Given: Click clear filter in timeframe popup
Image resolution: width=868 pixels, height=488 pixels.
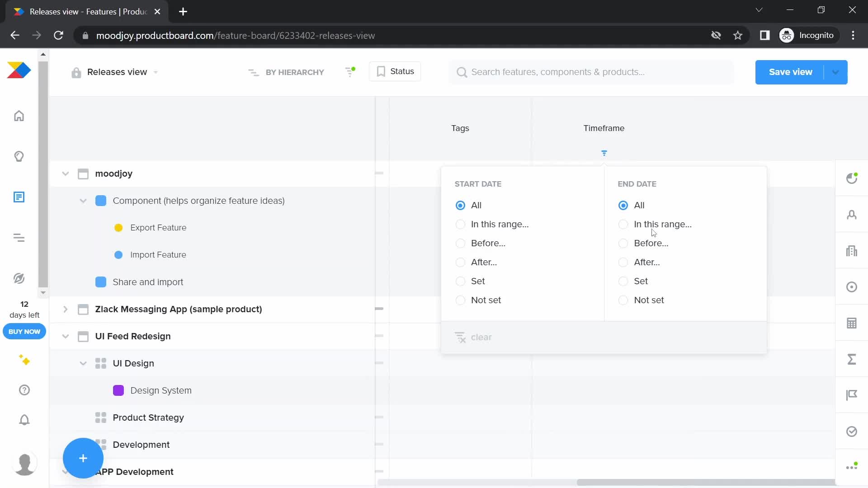Looking at the screenshot, I should click(473, 338).
